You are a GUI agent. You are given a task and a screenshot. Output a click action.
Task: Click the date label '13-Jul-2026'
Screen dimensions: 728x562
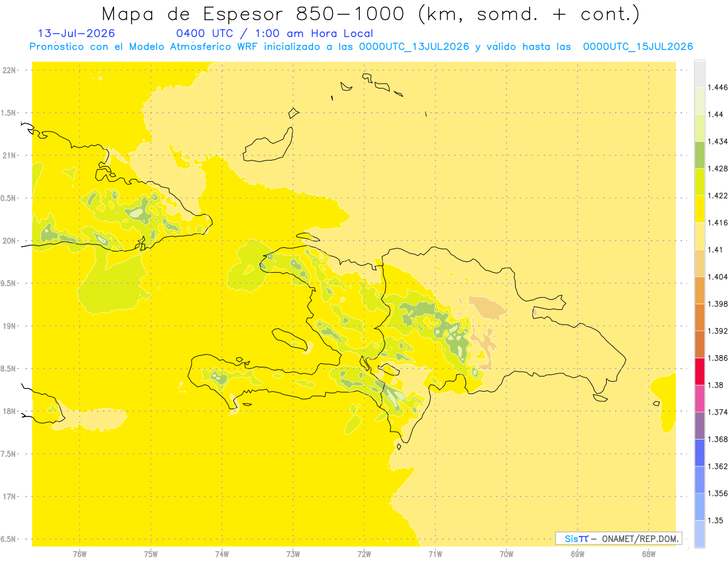[76, 34]
